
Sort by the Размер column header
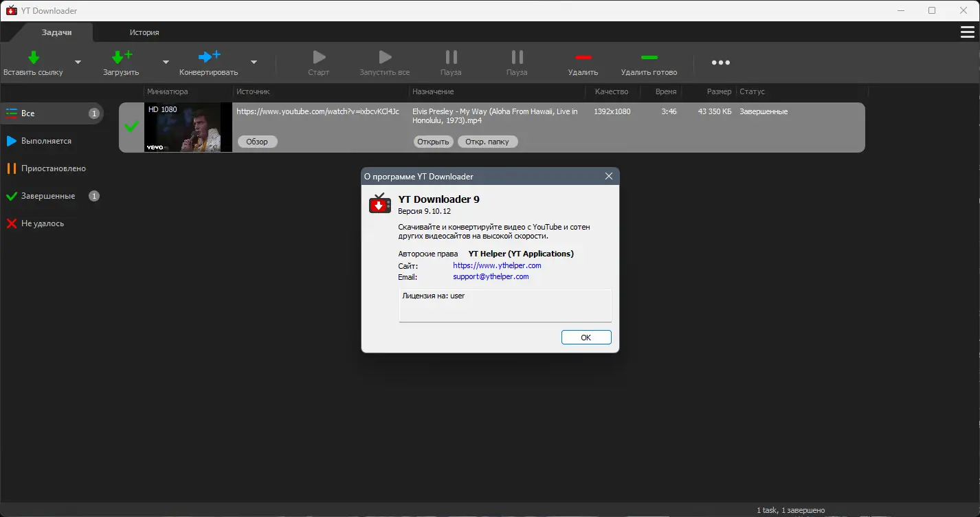coord(709,91)
